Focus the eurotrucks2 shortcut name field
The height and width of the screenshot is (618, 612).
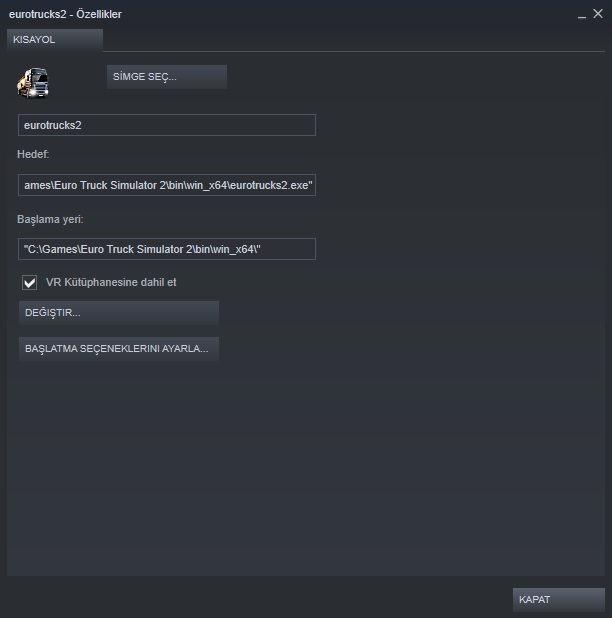tap(167, 125)
